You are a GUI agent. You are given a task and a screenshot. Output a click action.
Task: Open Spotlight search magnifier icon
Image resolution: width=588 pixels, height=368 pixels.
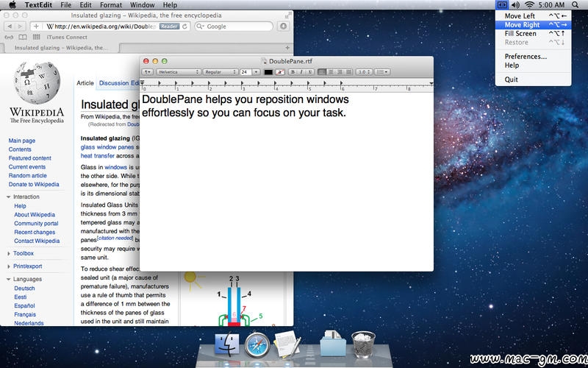tap(576, 5)
